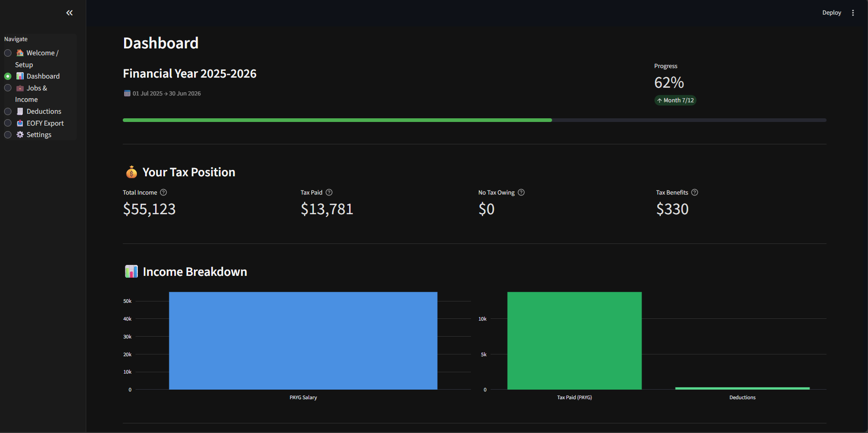Click the blue PAYG Salary bar
This screenshot has width=868, height=433.
click(x=303, y=341)
